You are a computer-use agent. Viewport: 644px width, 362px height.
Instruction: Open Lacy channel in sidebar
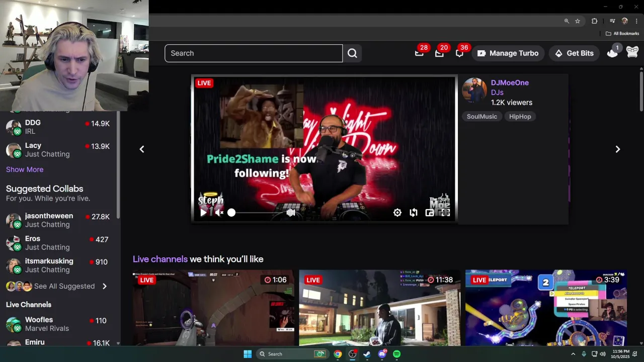(x=58, y=150)
